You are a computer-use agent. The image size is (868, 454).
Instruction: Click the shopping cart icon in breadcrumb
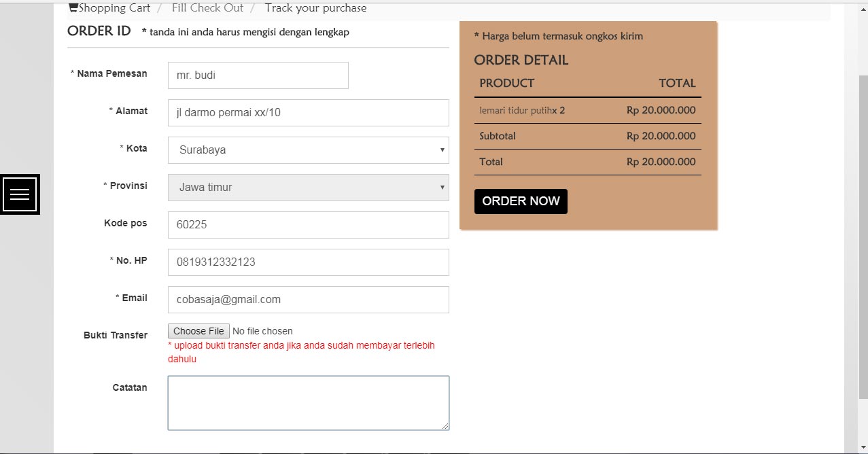point(73,8)
